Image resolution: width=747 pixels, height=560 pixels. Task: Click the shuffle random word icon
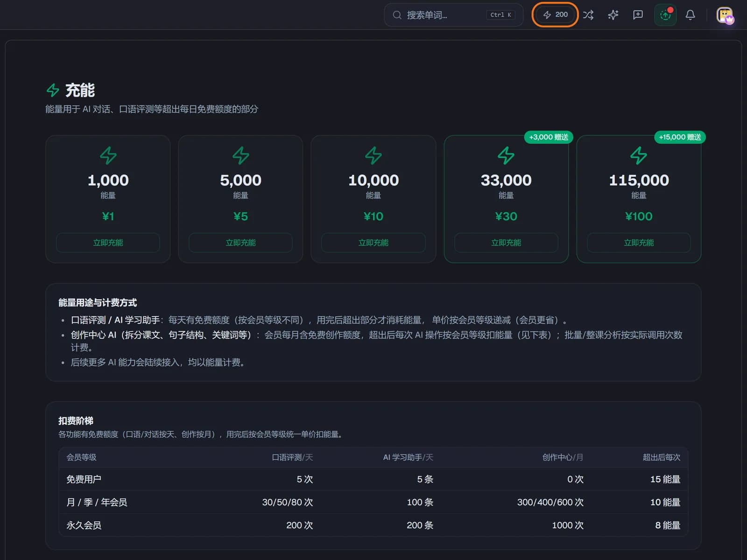click(588, 15)
